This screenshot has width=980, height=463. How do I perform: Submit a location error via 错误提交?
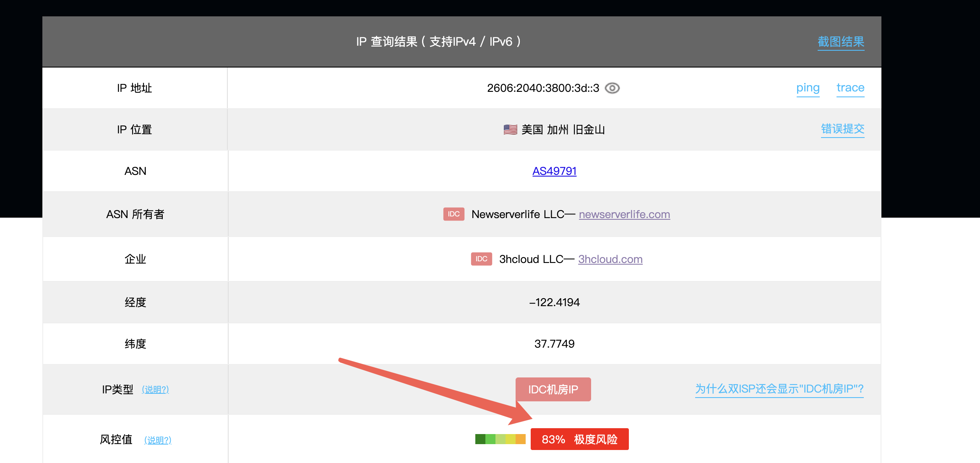[842, 129]
